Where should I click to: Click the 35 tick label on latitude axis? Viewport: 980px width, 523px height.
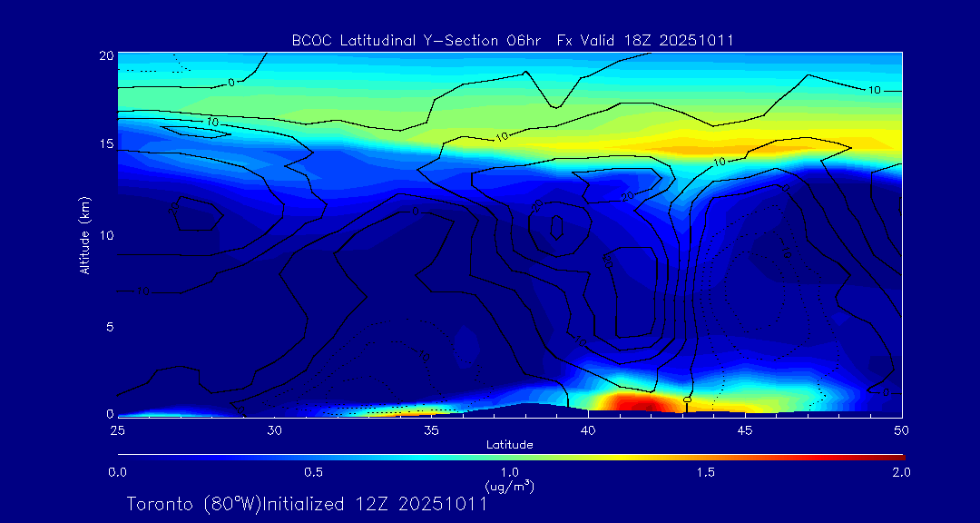pyautogui.click(x=431, y=429)
